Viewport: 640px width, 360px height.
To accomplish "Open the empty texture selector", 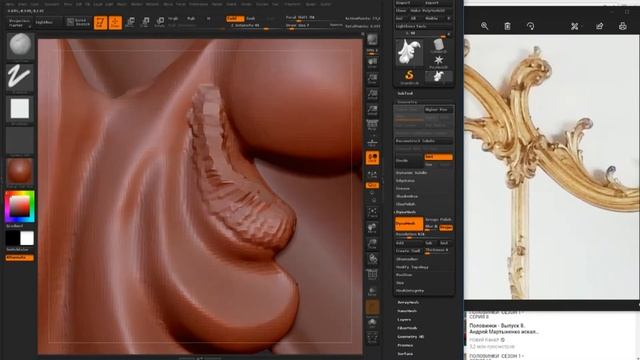I will pos(20,140).
